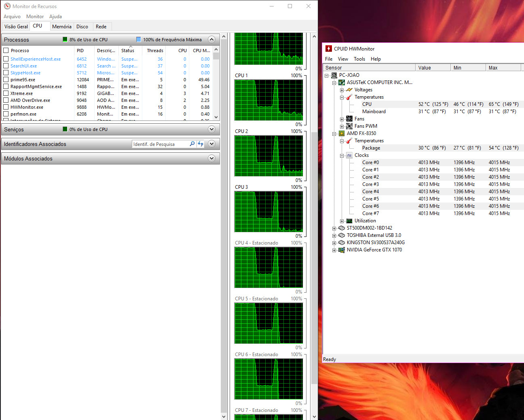
Task: Click the Identif. de Pesquisa search field
Action: [160, 144]
